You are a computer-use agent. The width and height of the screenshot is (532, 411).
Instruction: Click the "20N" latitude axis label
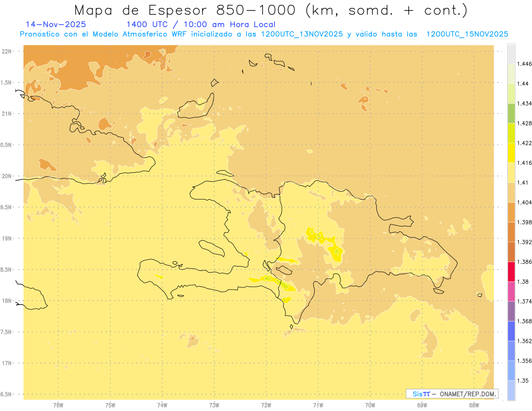coord(6,176)
